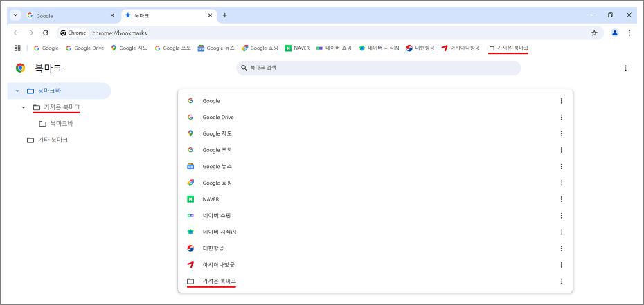Bookmark this page with star icon
Screen dimensions: 644x305
coord(594,33)
